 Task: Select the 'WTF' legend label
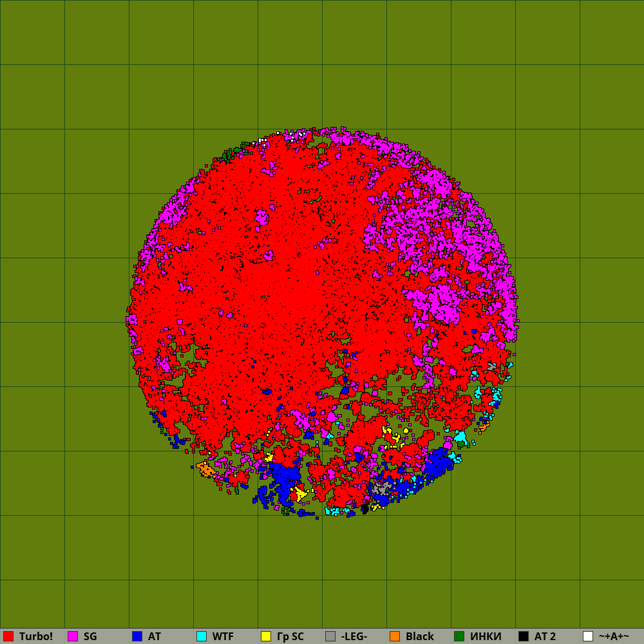click(x=223, y=636)
